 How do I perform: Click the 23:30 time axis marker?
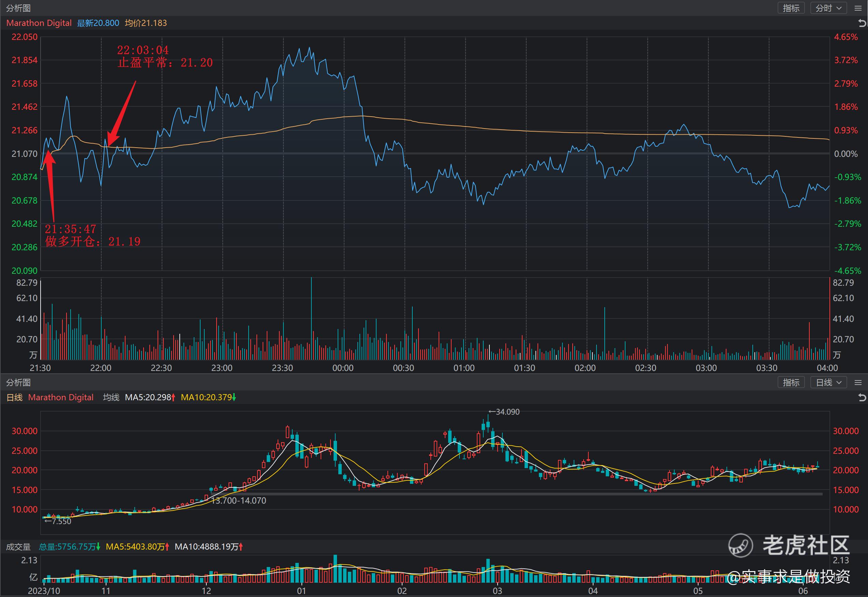click(x=282, y=368)
